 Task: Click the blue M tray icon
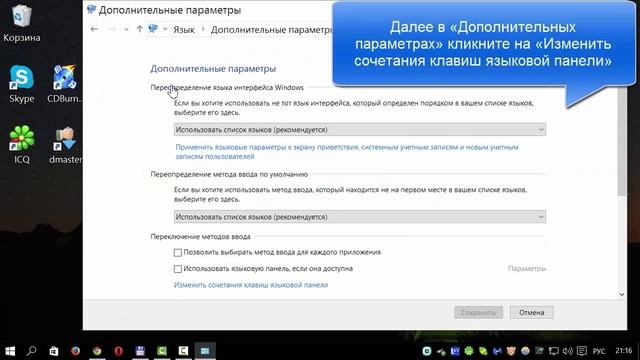point(497,351)
